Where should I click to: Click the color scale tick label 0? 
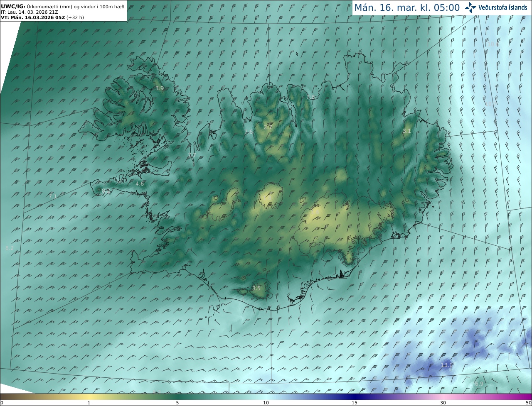click(2, 403)
